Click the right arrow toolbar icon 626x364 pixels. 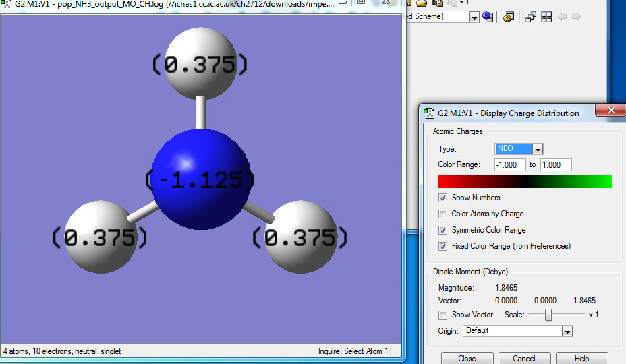click(576, 17)
